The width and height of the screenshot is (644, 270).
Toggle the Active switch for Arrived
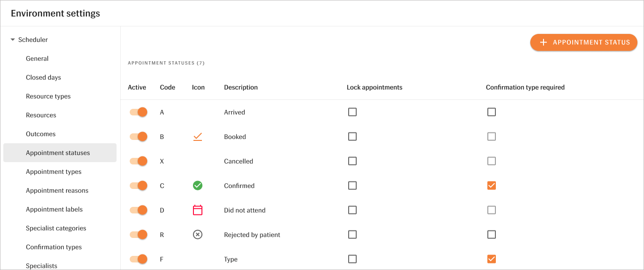coord(139,112)
